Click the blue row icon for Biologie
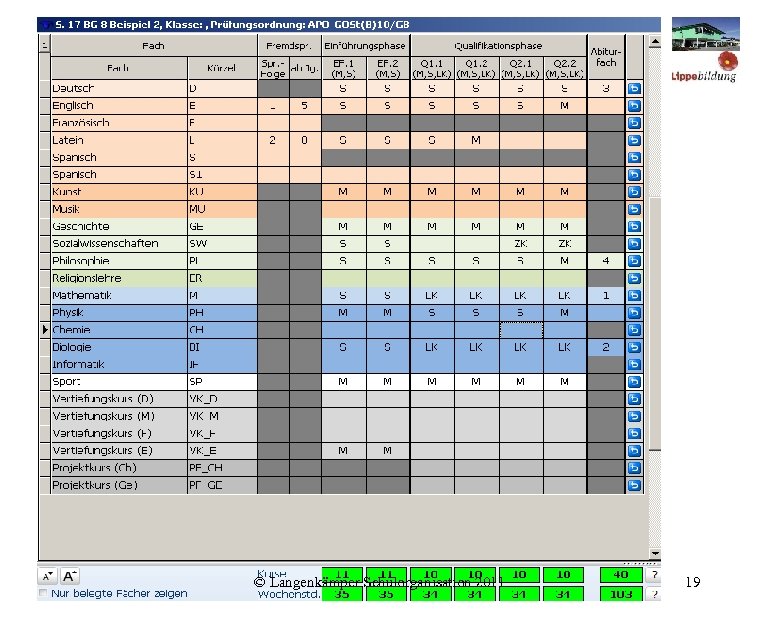Viewport: 766px width, 624px height. (634, 347)
